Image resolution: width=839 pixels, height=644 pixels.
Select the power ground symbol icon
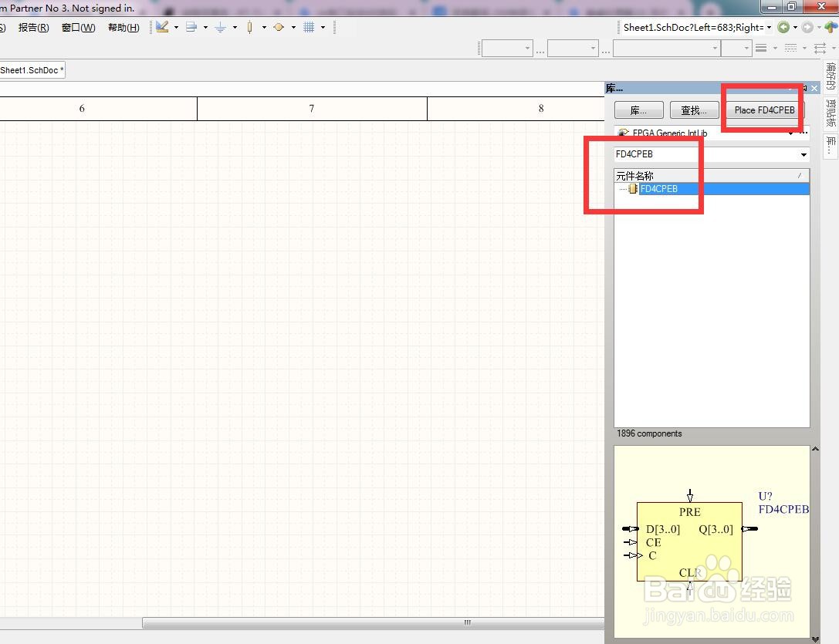tap(221, 27)
